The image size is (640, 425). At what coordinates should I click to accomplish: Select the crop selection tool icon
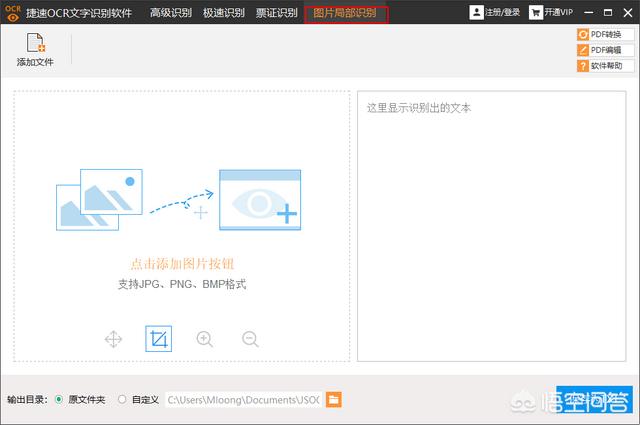point(158,339)
